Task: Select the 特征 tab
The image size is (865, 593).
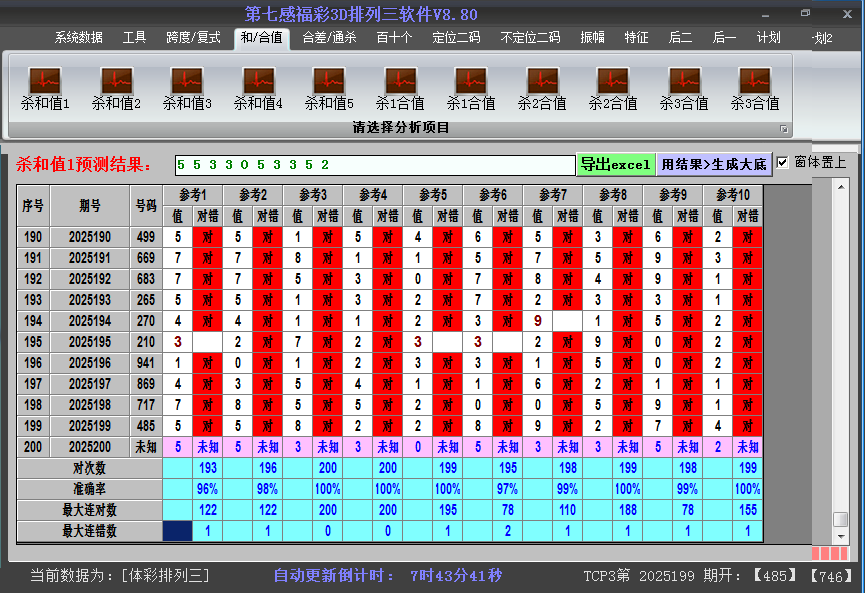Action: 636,38
